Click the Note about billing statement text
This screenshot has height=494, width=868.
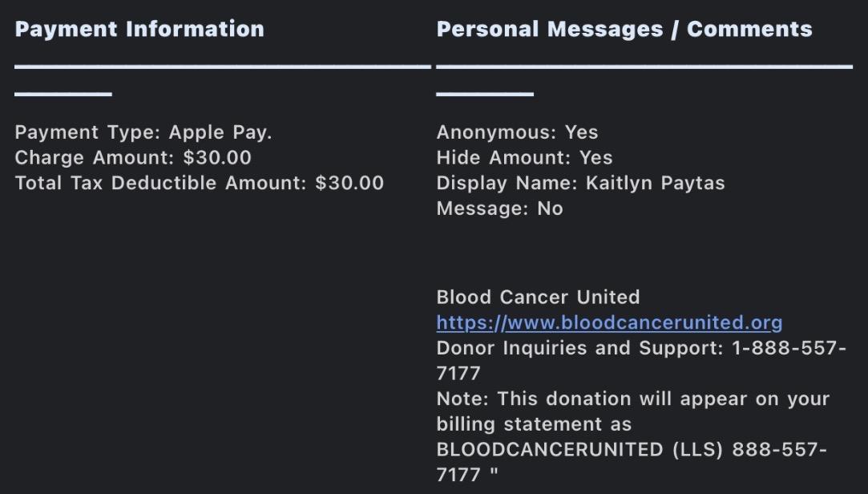click(632, 399)
